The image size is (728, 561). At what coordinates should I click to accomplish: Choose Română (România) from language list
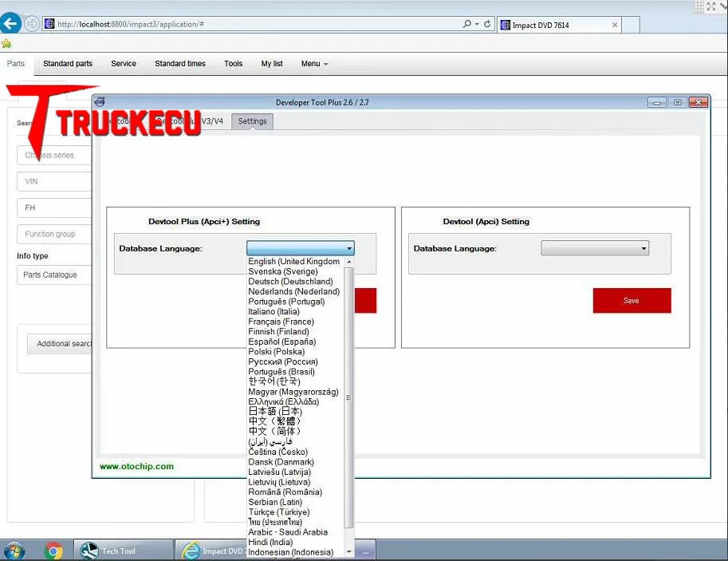pos(296,492)
